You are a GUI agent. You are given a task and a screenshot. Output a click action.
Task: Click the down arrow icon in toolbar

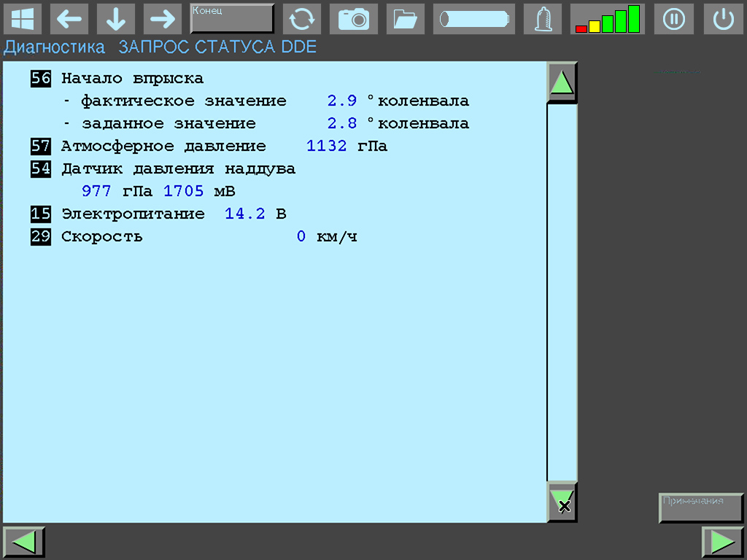tap(115, 19)
